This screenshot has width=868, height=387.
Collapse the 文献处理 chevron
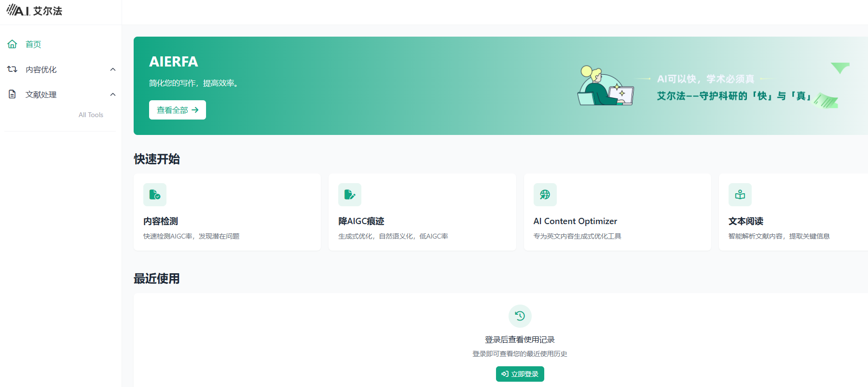(x=113, y=94)
